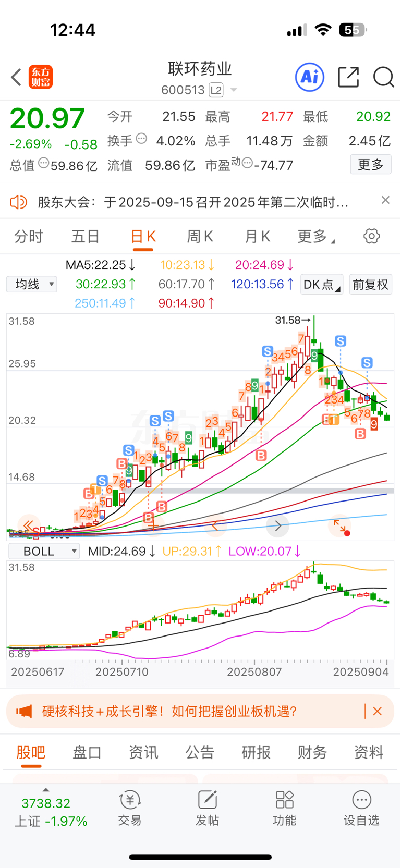Viewport: 401px width, 868px height.
Task: Tap the 总值 info dots icon
Action: (44, 163)
